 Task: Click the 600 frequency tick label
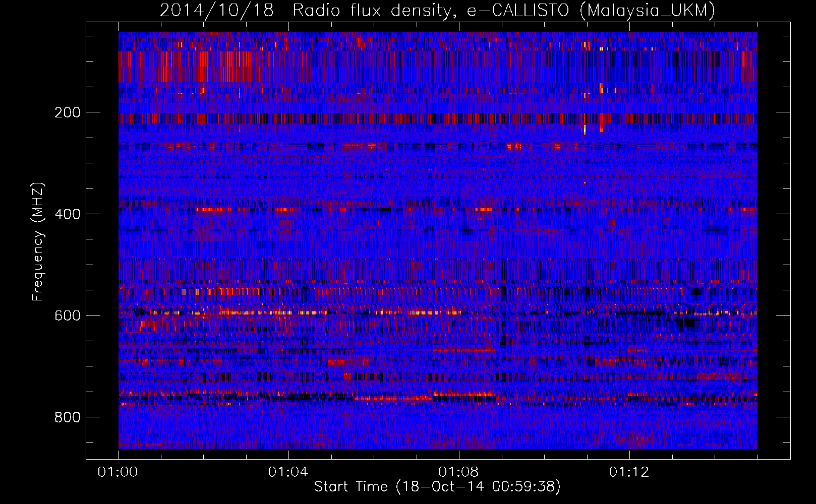(x=68, y=316)
